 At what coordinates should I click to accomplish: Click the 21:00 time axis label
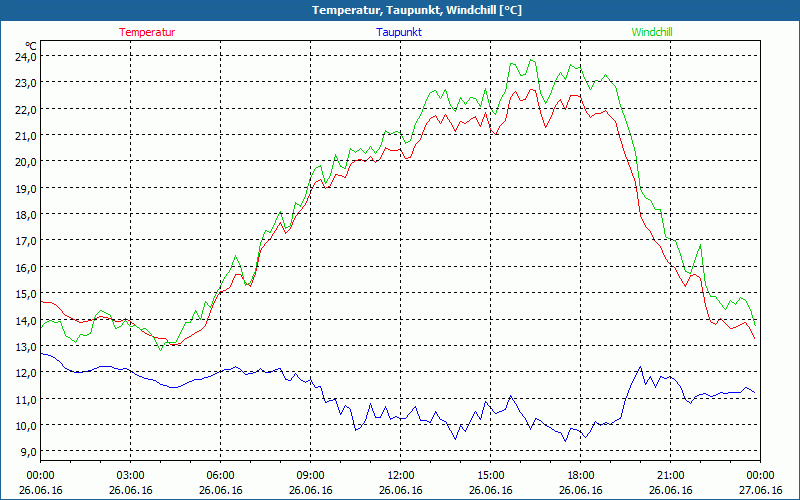click(x=670, y=476)
